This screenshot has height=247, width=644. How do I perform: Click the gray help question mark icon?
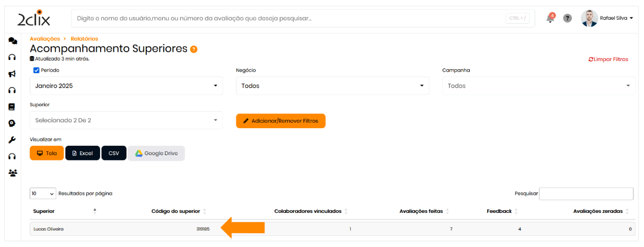(x=568, y=18)
